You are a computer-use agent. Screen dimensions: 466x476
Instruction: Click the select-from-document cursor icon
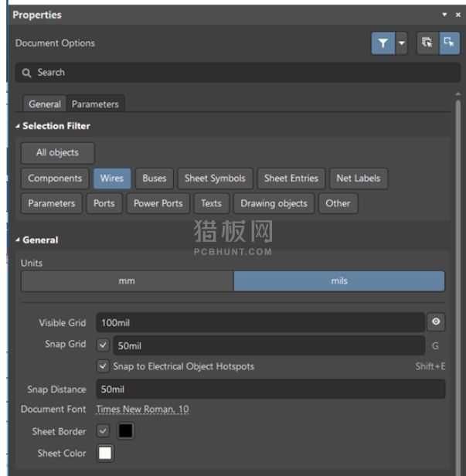427,44
